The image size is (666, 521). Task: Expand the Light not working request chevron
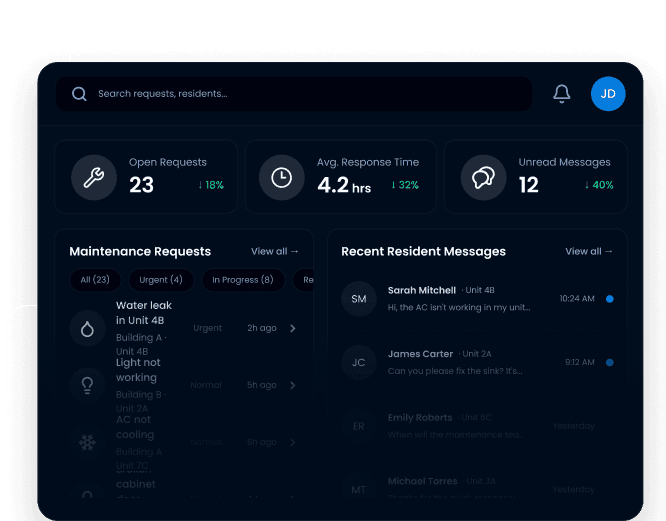293,385
